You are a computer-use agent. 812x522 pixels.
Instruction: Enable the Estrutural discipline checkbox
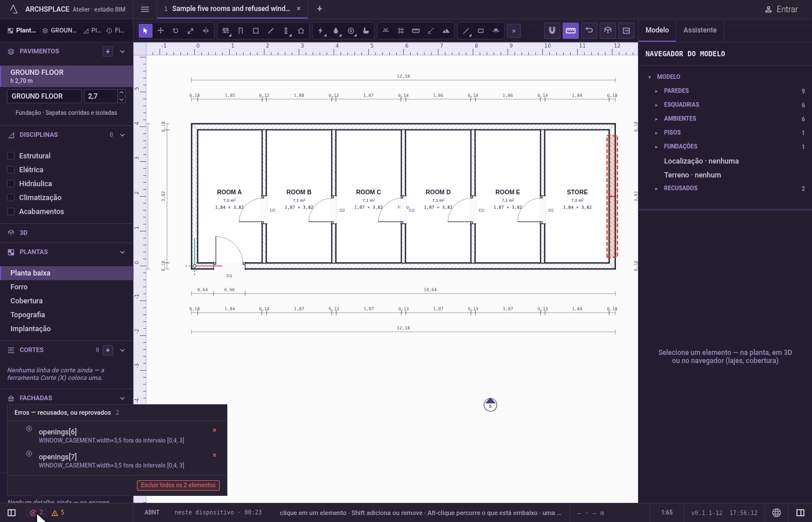tap(11, 155)
